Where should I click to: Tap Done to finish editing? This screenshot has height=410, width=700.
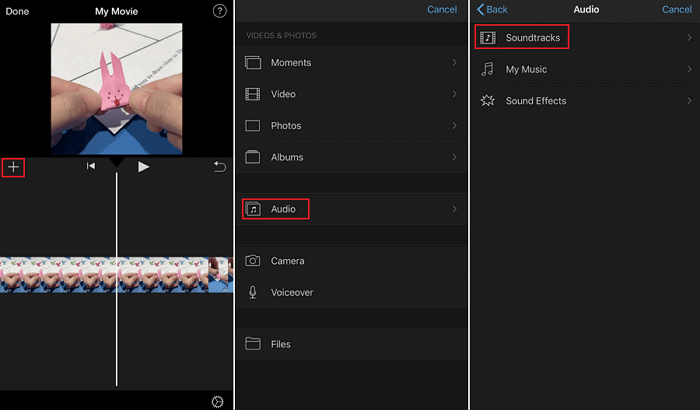[16, 11]
